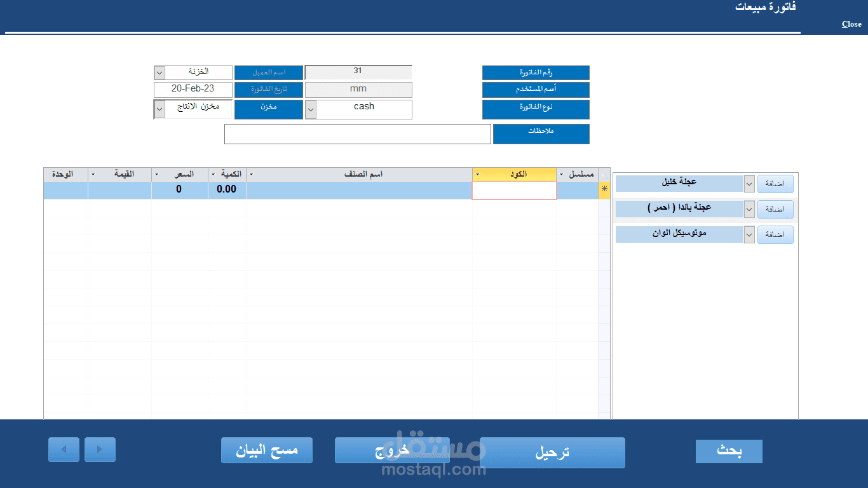868x488 pixels.
Task: Click the invoice date field 20-Feb-23
Action: [193, 90]
